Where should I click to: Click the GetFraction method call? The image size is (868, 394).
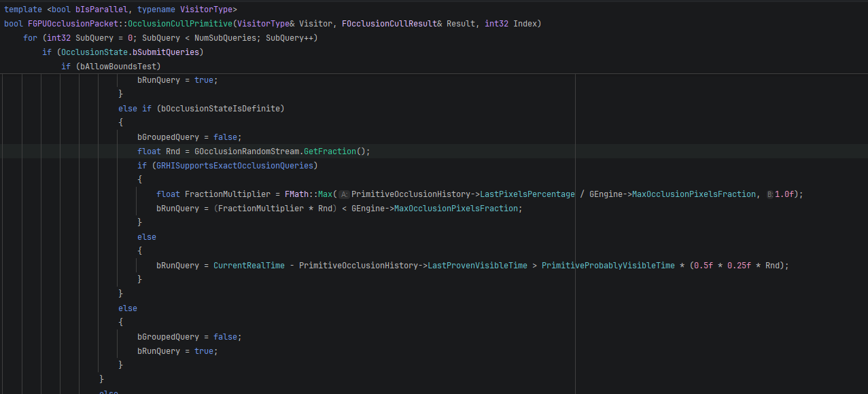[330, 151]
